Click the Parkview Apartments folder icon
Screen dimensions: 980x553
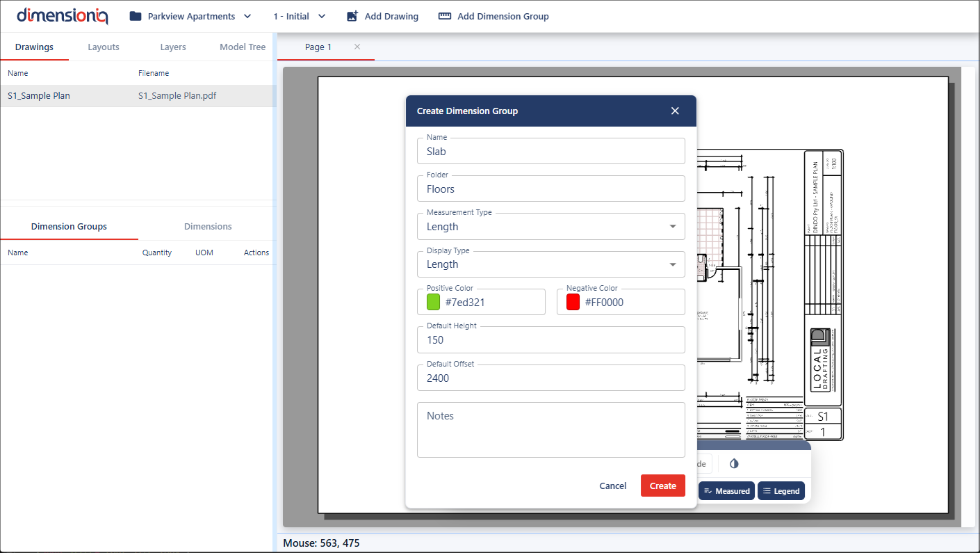click(x=136, y=16)
